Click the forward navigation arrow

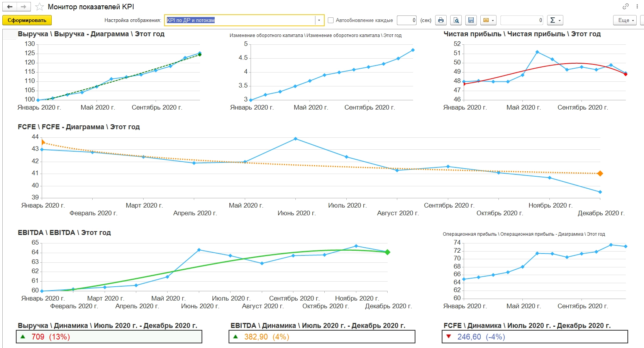(x=24, y=7)
